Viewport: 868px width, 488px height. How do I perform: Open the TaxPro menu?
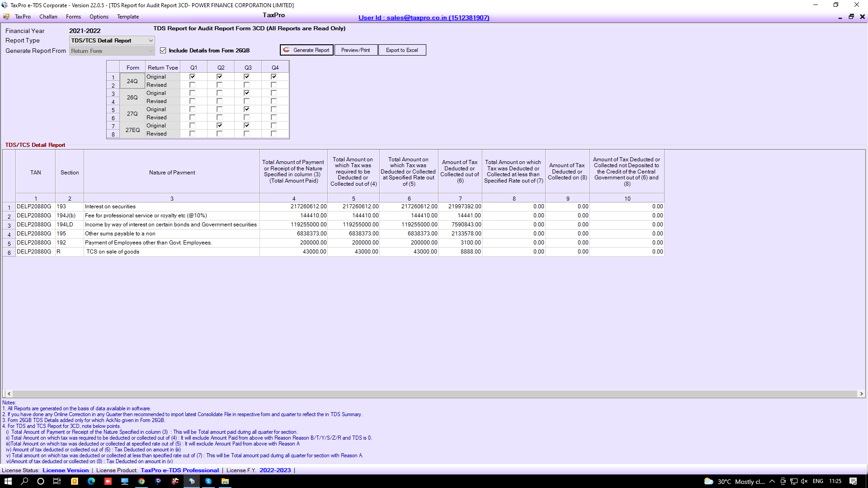click(23, 17)
